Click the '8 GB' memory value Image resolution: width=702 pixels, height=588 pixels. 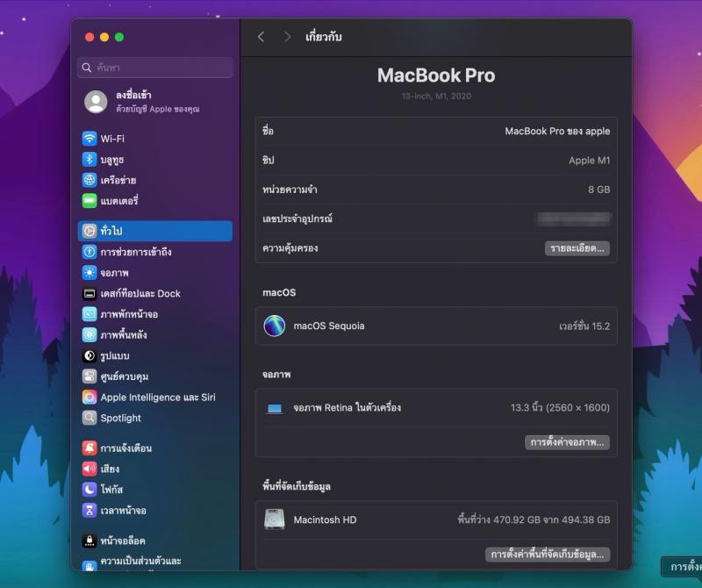[x=599, y=190]
